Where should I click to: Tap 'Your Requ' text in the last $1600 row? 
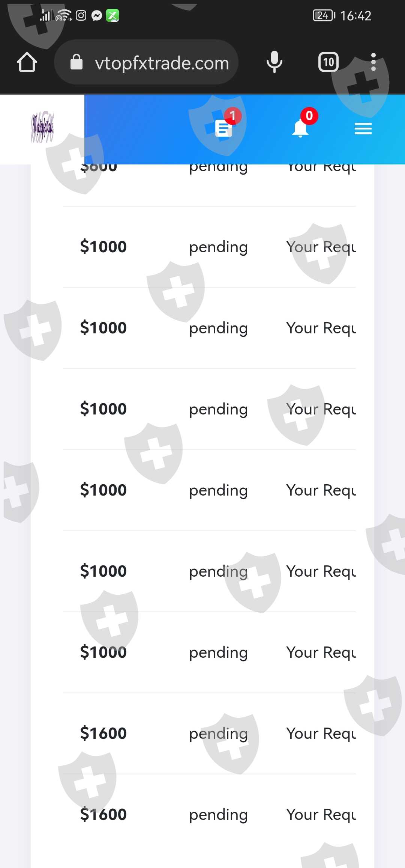point(321,815)
